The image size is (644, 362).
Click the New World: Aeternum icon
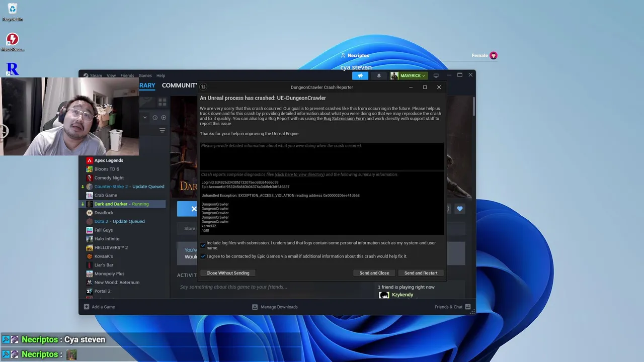tap(90, 283)
